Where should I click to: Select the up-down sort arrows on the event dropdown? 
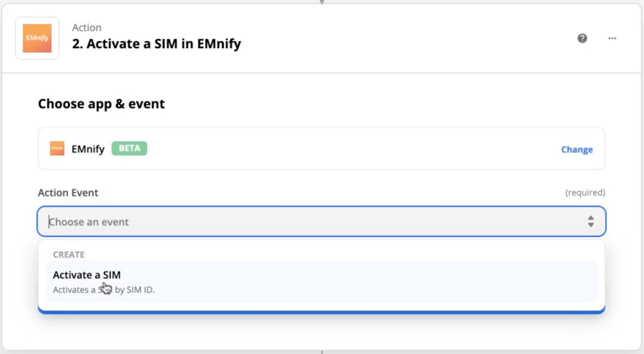(591, 221)
